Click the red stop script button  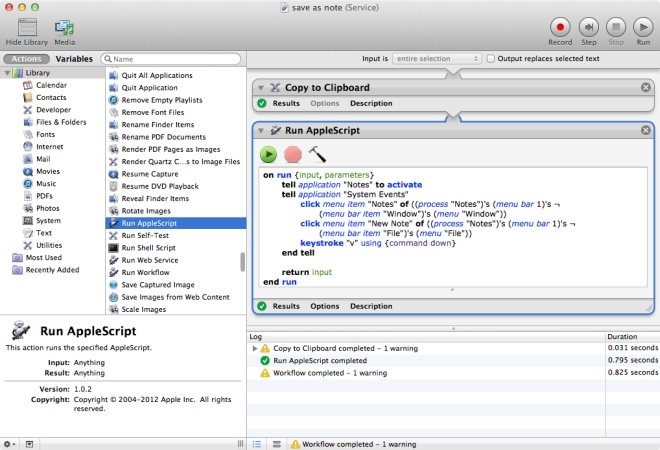(x=293, y=154)
